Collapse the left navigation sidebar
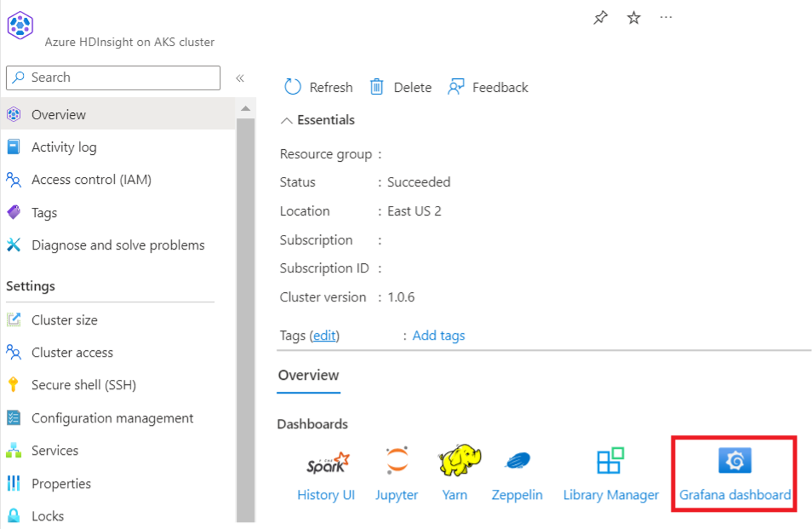Viewport: 812px width, 529px height. pyautogui.click(x=240, y=78)
